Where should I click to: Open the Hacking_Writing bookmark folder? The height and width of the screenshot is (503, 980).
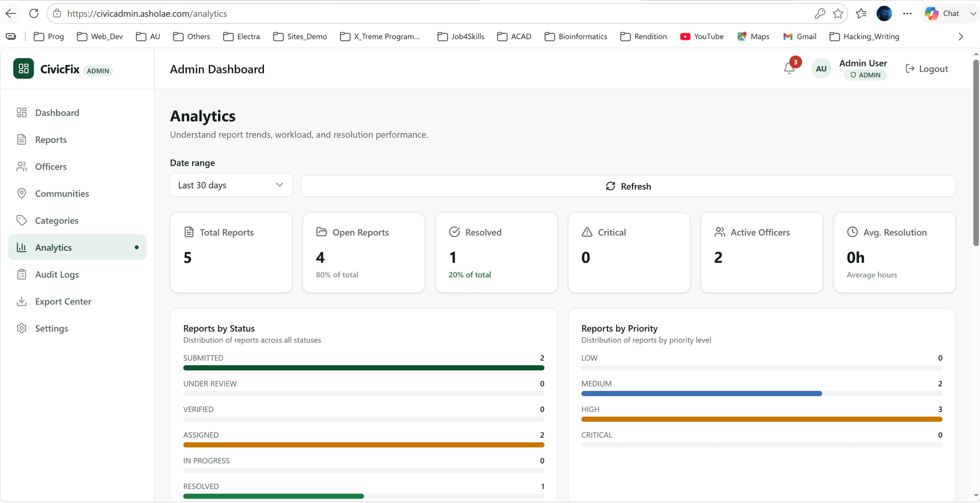tap(864, 36)
